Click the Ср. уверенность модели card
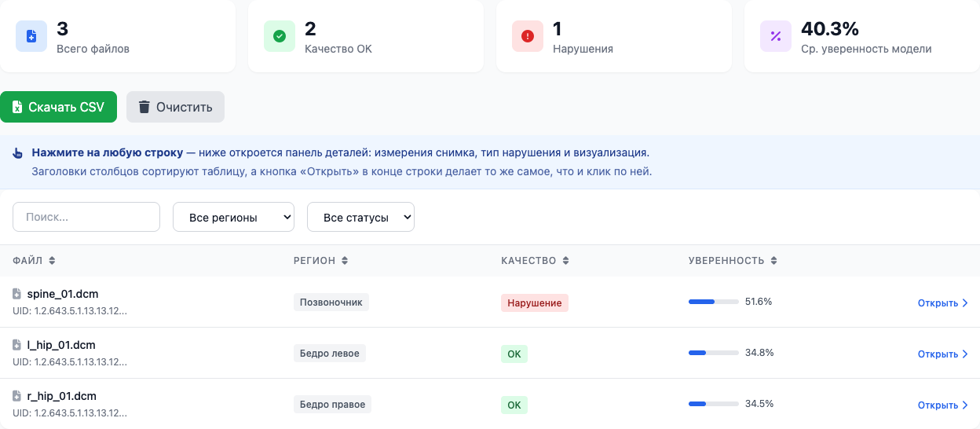The height and width of the screenshot is (429, 980). (862, 36)
